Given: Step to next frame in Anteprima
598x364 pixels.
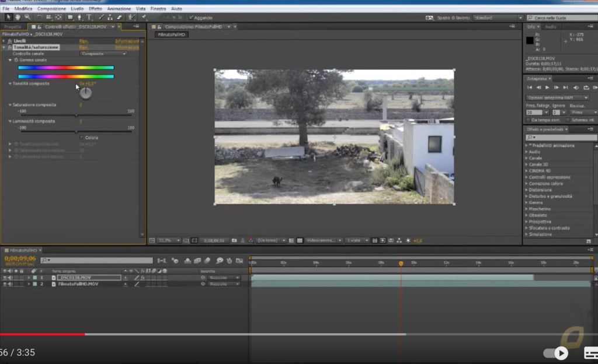Looking at the screenshot, I should [x=557, y=87].
